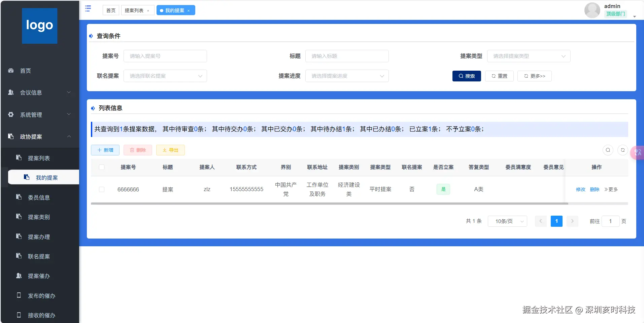Screen dimensions: 644x323
Task: Click the 提案催办 user icon
Action: [x=19, y=276]
